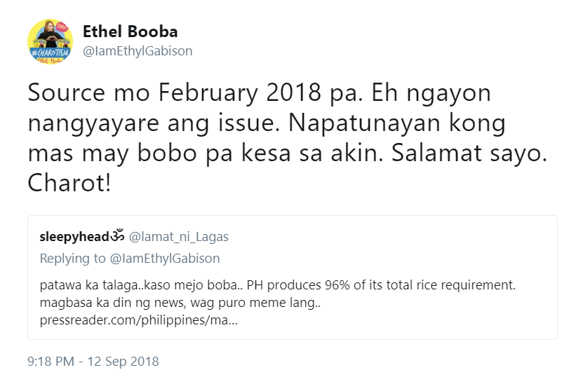Click @IamEthylGabison mention in Replying to line

165,258
